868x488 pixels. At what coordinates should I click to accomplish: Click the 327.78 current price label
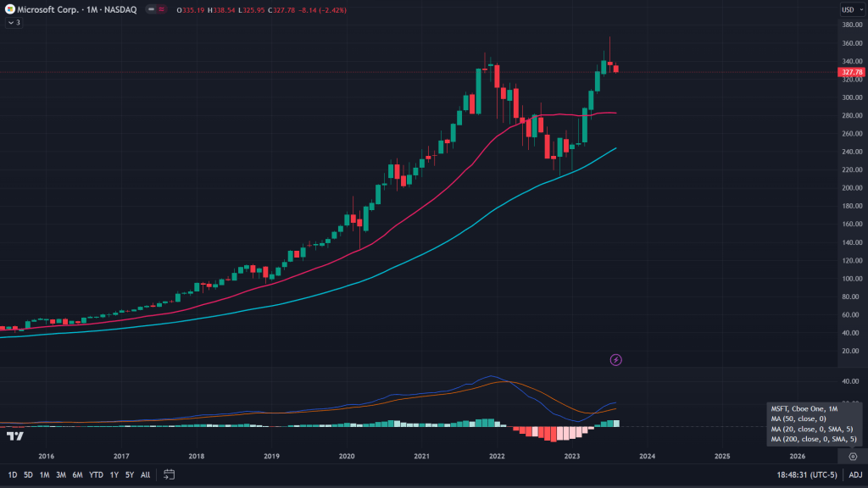850,72
